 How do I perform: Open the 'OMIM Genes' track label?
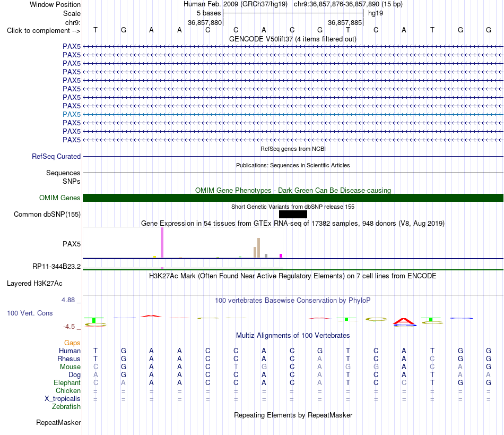click(x=60, y=198)
